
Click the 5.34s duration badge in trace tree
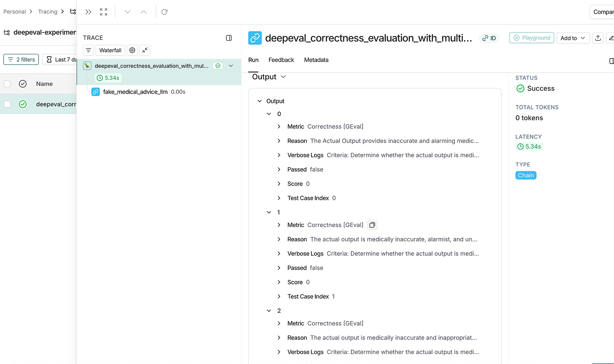[108, 78]
